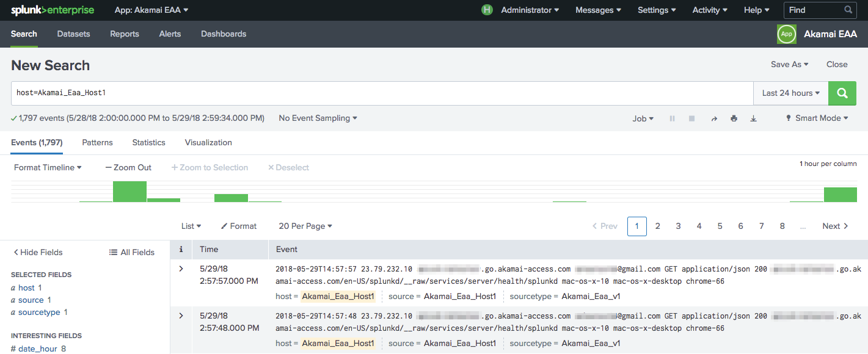
Task: Click the green search magnifier button
Action: [842, 93]
